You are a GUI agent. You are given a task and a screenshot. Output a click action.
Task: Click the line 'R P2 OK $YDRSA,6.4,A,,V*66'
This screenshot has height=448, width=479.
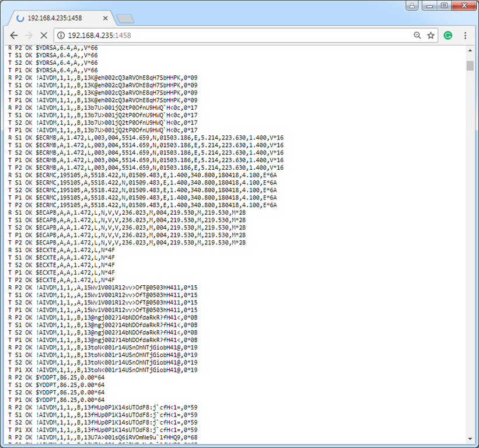53,48
